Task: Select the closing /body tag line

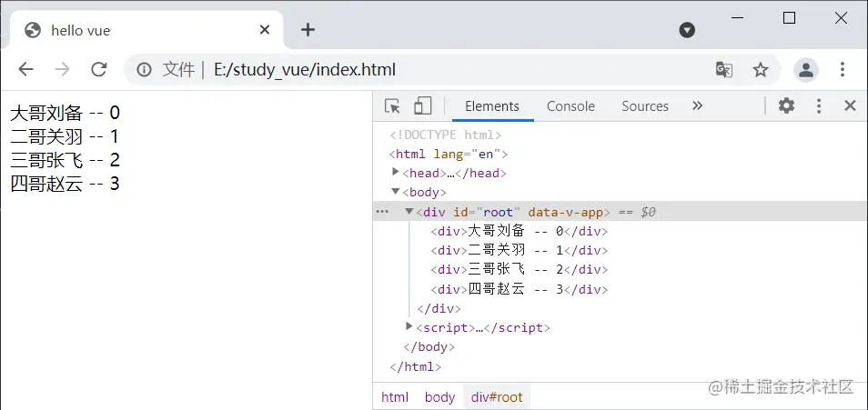Action: 429,347
